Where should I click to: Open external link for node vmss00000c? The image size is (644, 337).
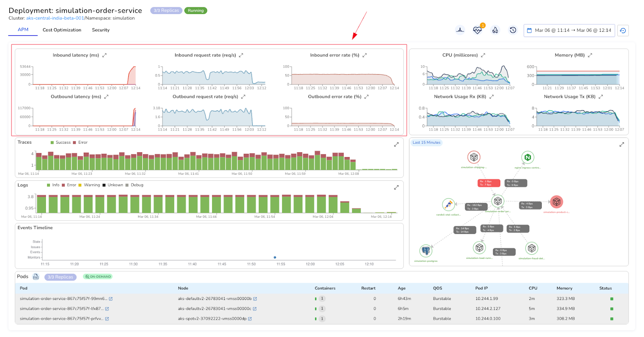(x=255, y=309)
